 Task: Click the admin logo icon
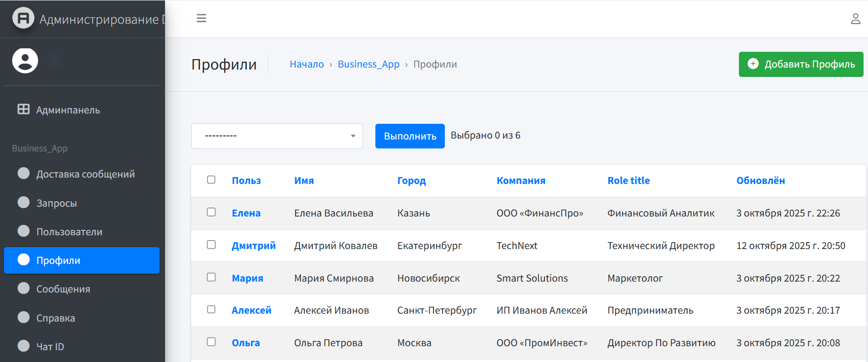(x=23, y=18)
